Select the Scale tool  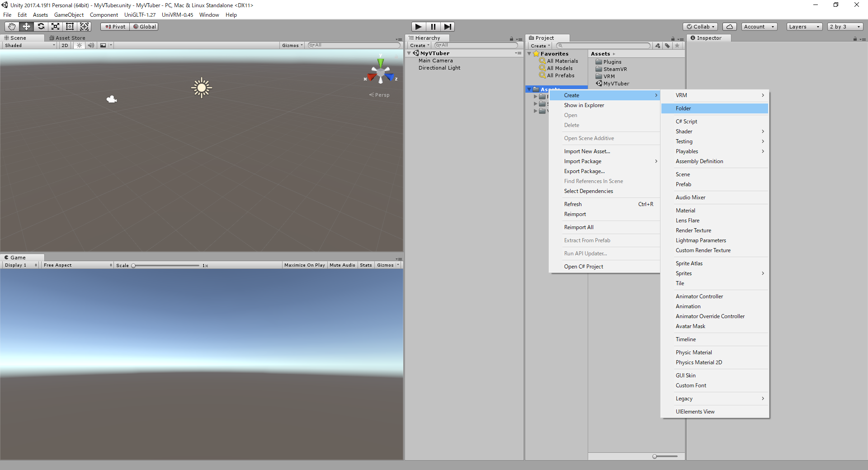pos(55,27)
